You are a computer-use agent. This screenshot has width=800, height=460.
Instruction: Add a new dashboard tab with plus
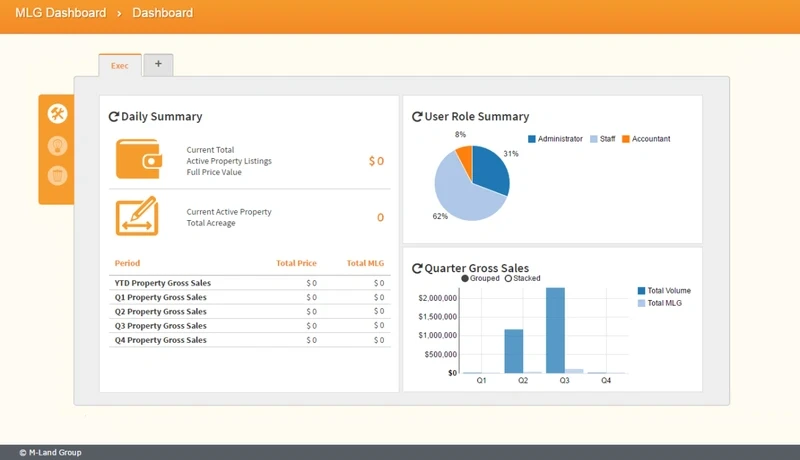tap(158, 64)
